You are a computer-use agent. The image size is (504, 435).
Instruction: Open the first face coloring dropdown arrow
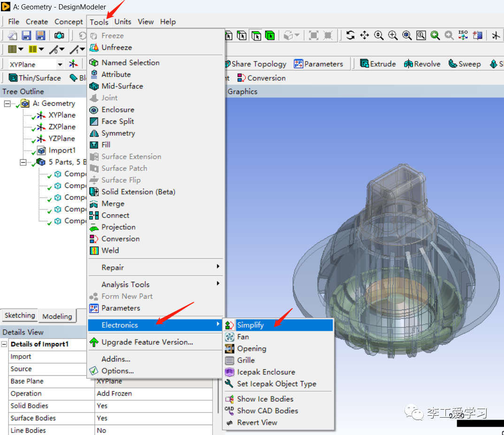21,49
